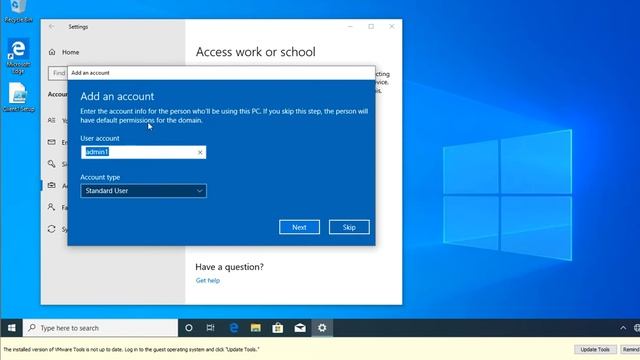Show hidden system tray icons
The width and height of the screenshot is (640, 360).
pos(623,328)
